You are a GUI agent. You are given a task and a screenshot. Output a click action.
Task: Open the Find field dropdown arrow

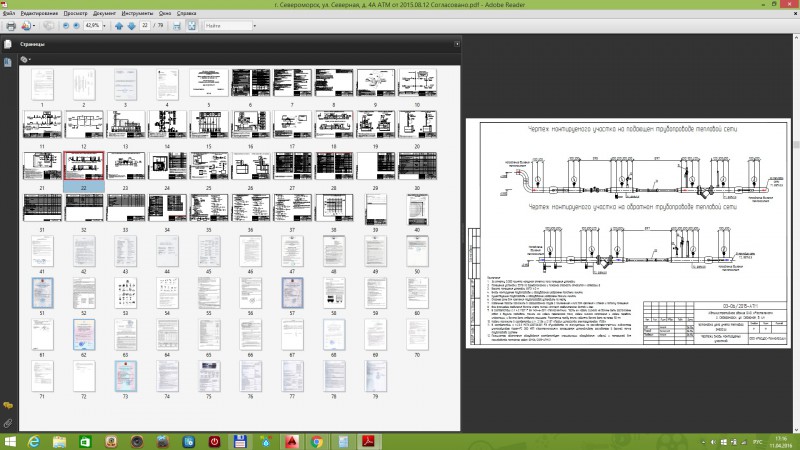(x=255, y=26)
